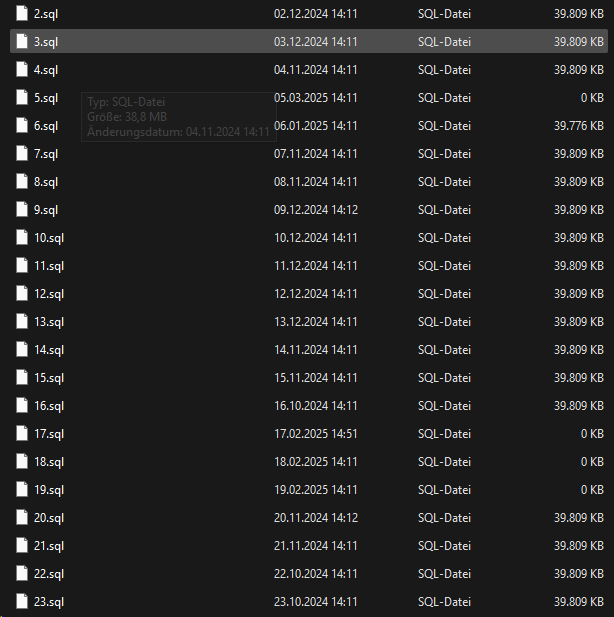Select the file name 12.sql
The height and width of the screenshot is (617, 614).
(x=49, y=294)
